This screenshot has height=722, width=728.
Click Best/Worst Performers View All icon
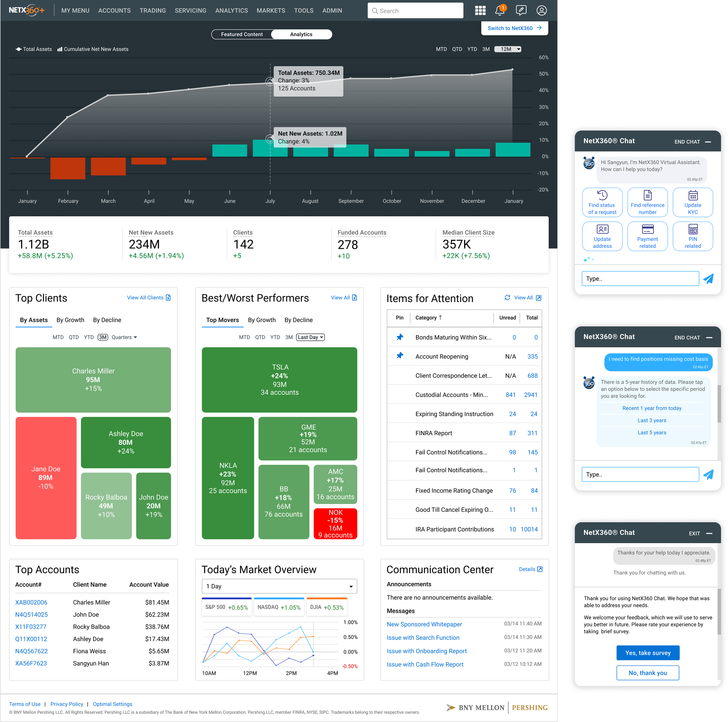pyautogui.click(x=354, y=297)
